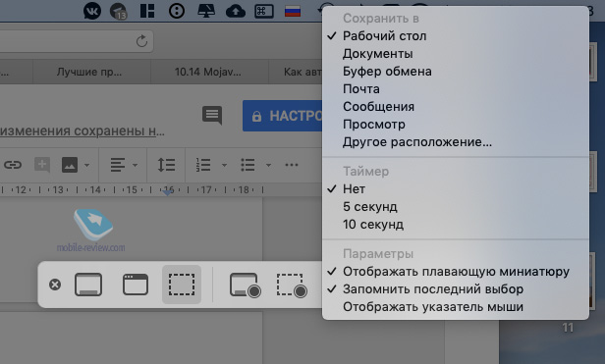Switch to the 10.14 Mojav… browser tab
605x364 pixels.
[x=209, y=72]
